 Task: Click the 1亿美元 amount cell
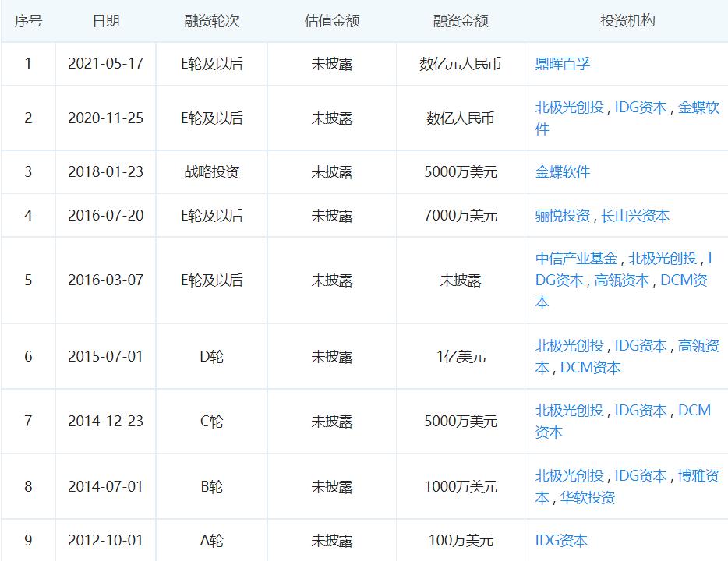(461, 357)
